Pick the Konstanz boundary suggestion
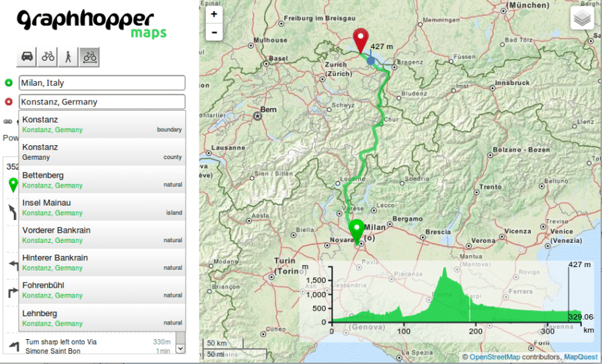This screenshot has height=364, width=602. point(102,124)
